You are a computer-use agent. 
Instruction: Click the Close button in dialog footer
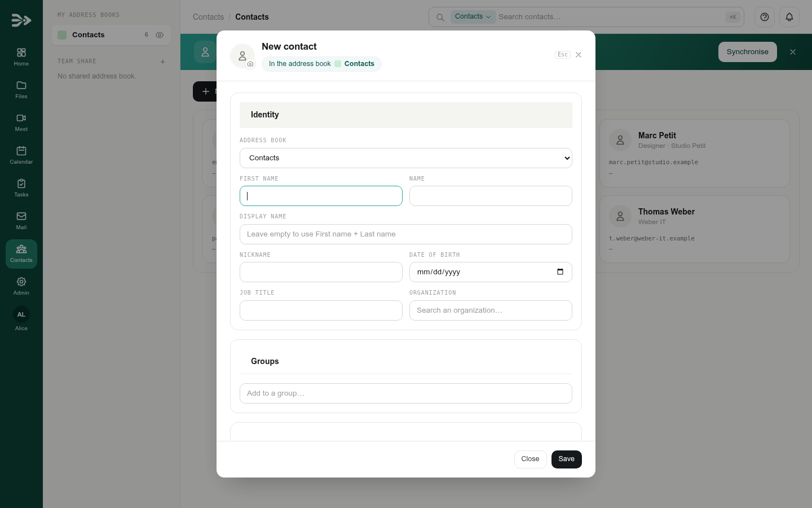tap(530, 459)
